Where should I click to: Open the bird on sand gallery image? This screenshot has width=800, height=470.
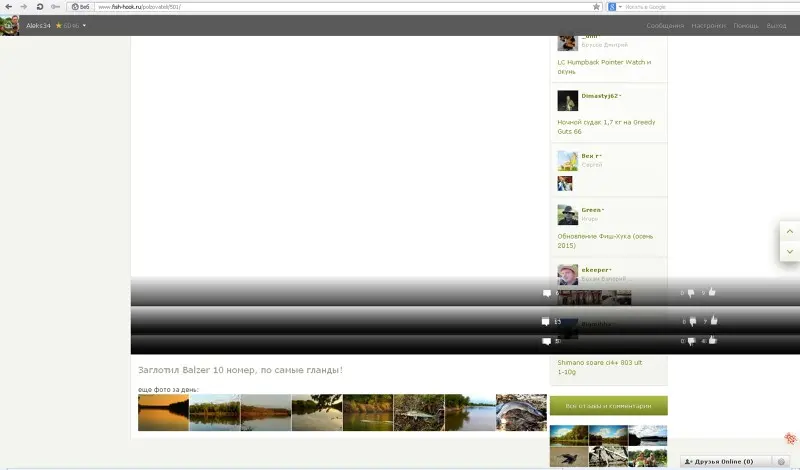point(569,456)
